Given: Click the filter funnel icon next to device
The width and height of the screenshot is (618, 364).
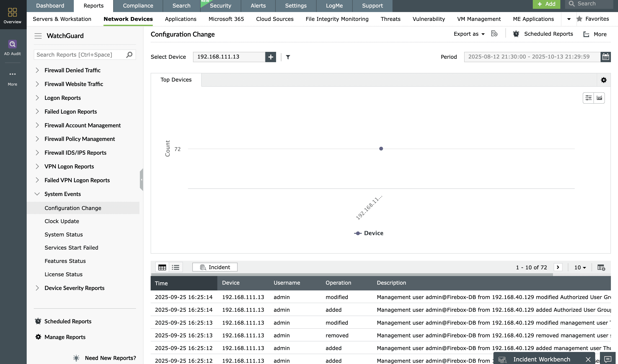Looking at the screenshot, I should pos(288,57).
